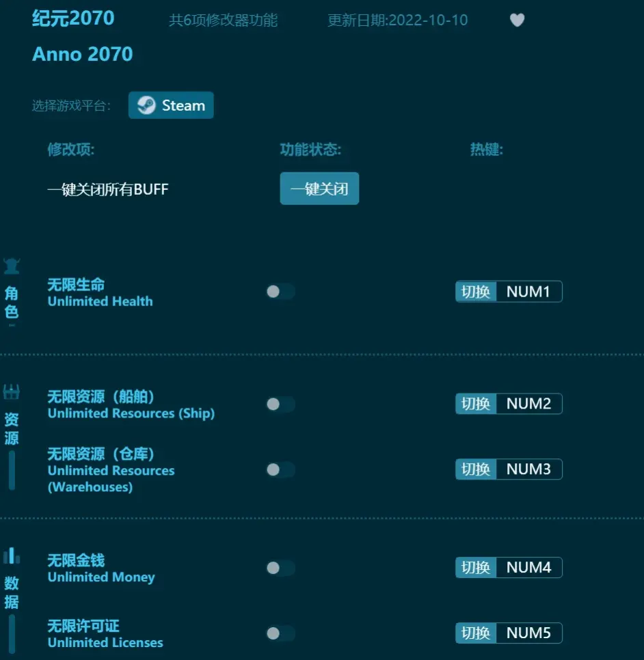Open the 切换 selector beside NUM3
This screenshot has height=660, width=644.
point(476,469)
